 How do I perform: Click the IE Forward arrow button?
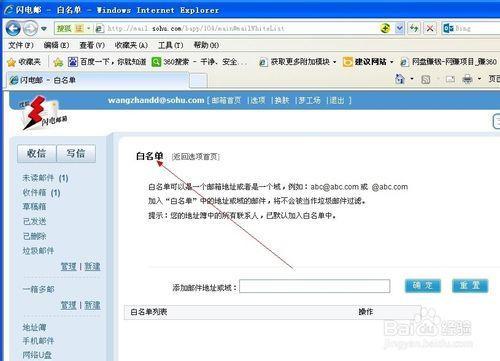31,28
